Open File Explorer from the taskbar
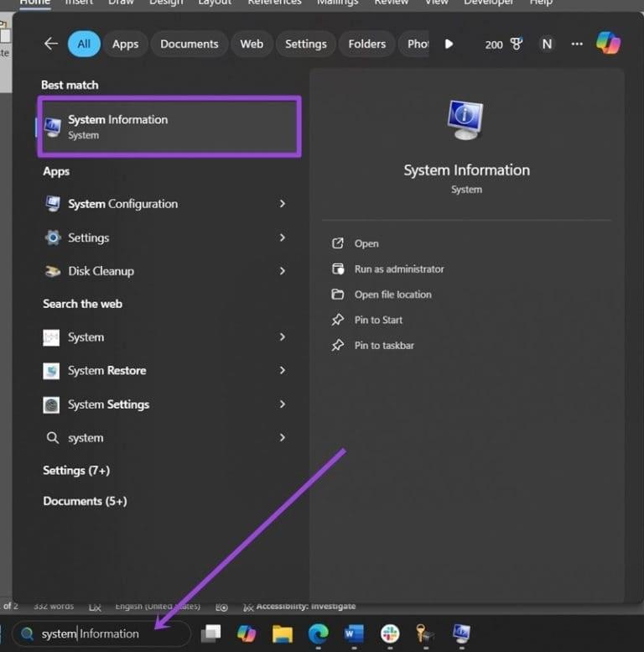This screenshot has height=652, width=644. click(x=283, y=634)
